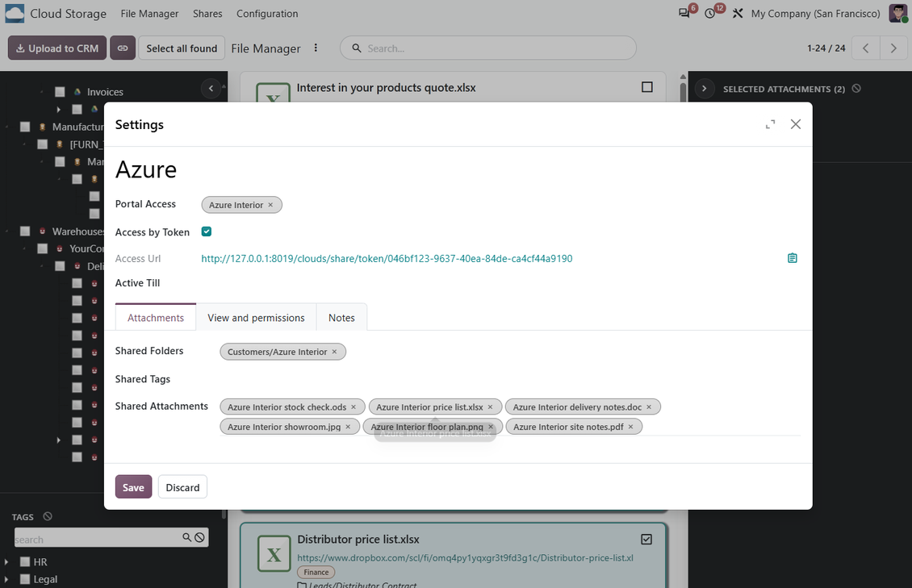Screen dimensions: 912x588
Task: Remove Azure Interior delivery notes.doc attachment
Action: [649, 407]
